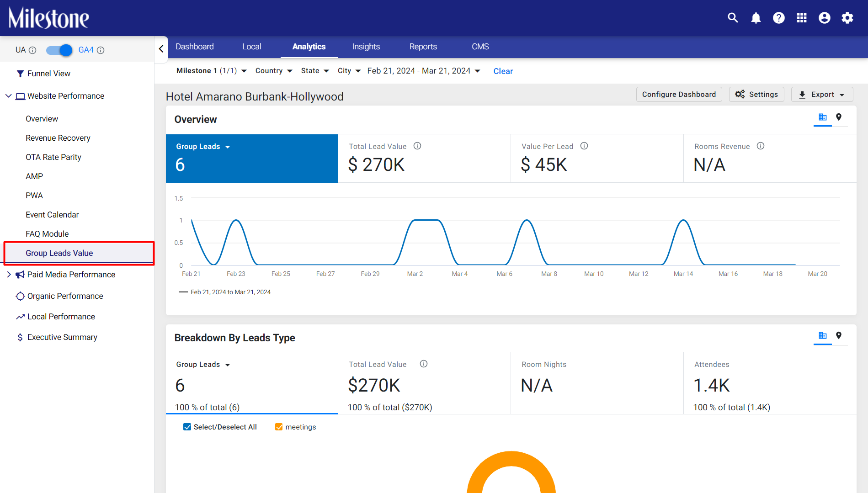Click the Milestone logo
Viewport: 868px width, 493px height.
coord(49,18)
